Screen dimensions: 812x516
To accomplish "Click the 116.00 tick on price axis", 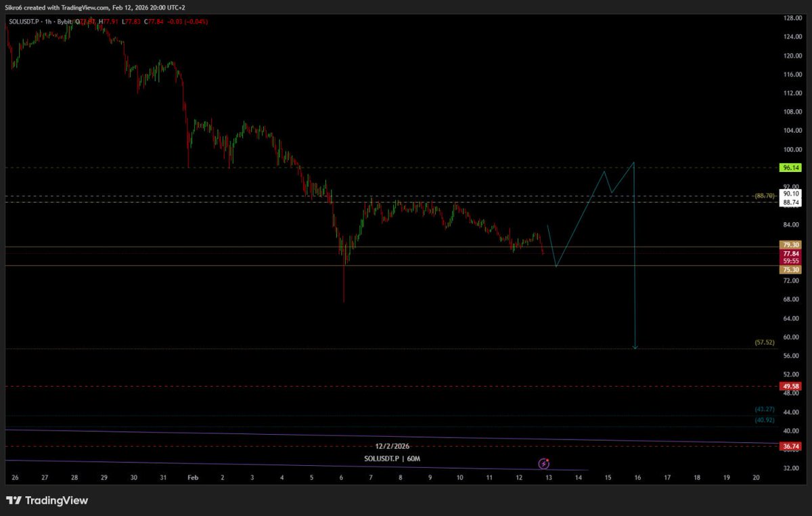I will coord(793,74).
